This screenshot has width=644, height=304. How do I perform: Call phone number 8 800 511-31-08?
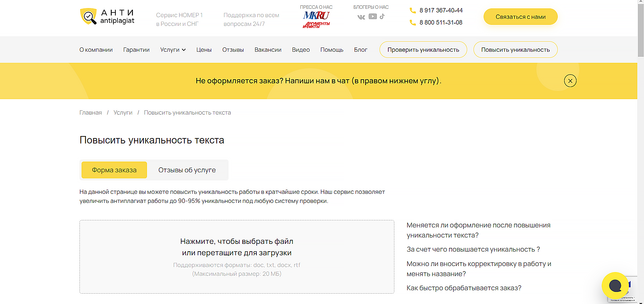(441, 23)
